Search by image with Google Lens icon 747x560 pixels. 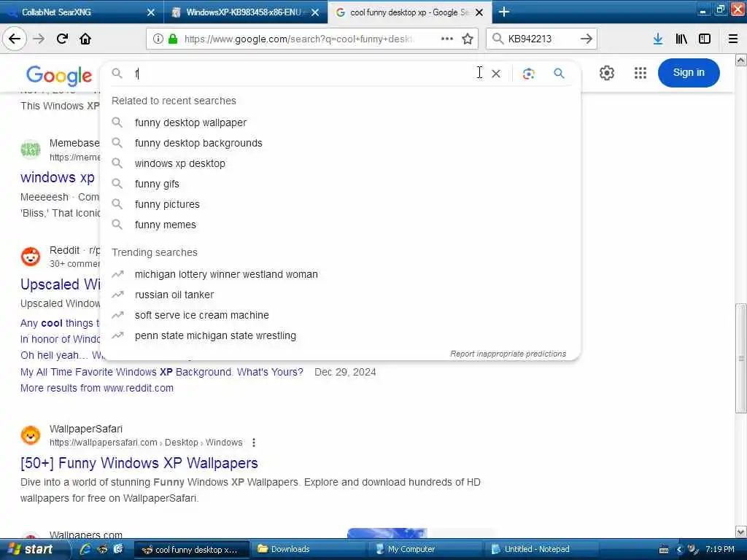[x=528, y=74]
